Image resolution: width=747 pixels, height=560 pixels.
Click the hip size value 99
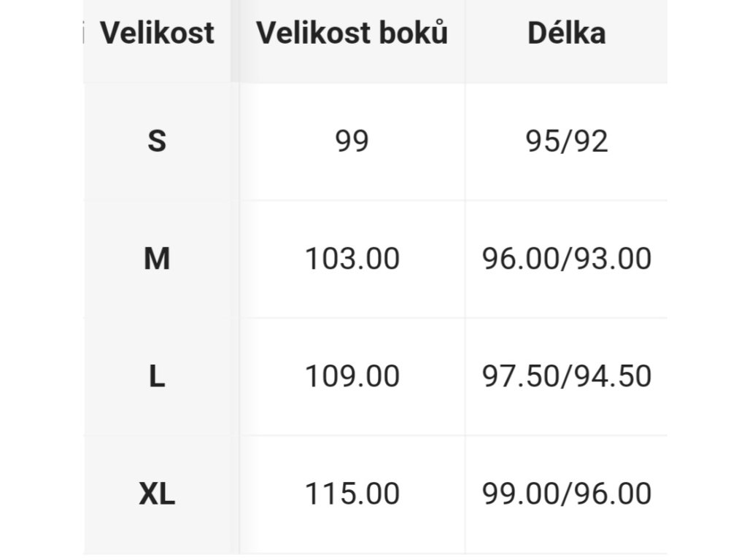[352, 141]
